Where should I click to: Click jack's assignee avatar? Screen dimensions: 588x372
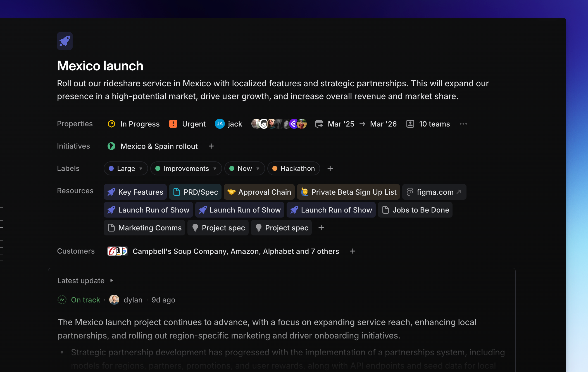point(220,124)
